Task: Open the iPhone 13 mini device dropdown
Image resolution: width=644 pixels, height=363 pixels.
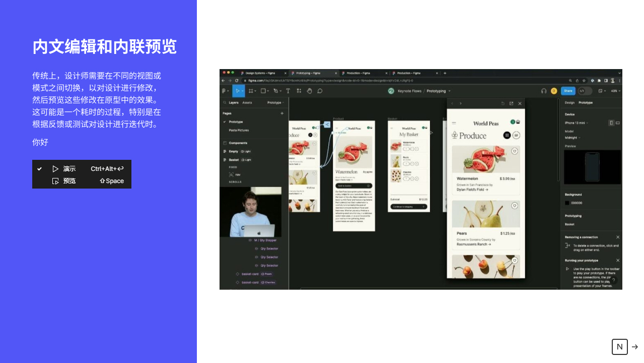Action: coord(577,123)
